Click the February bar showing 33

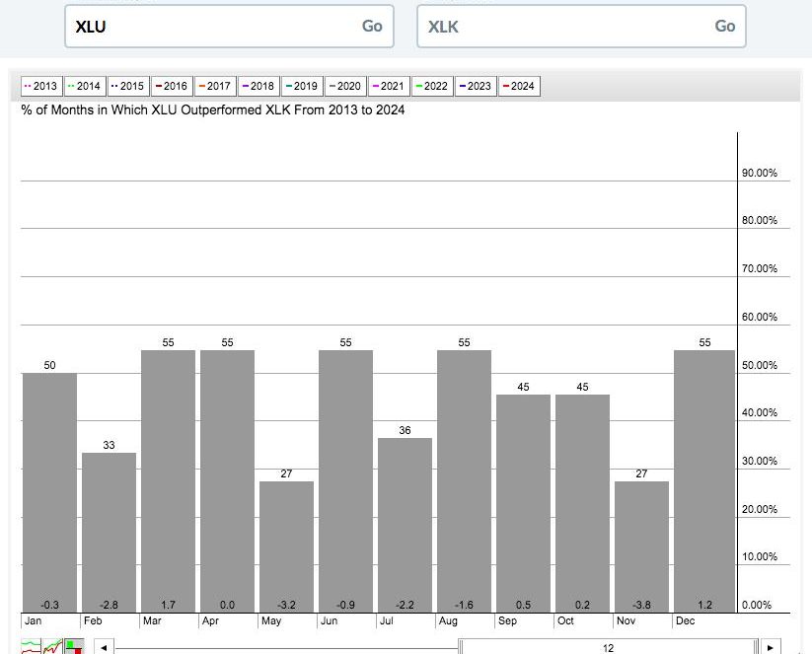[109, 533]
